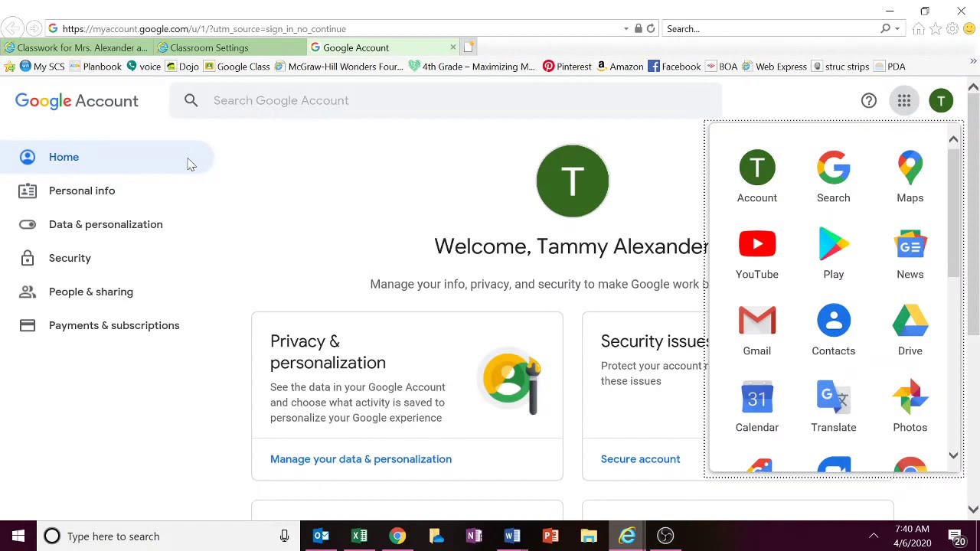Click the apps panel scroll up arrow
This screenshot has width=980, height=551.
[953, 139]
